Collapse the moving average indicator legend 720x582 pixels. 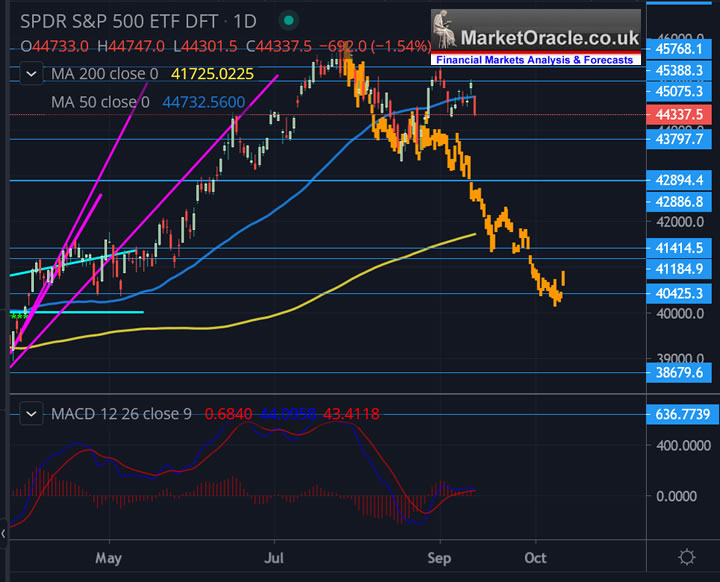(x=31, y=73)
